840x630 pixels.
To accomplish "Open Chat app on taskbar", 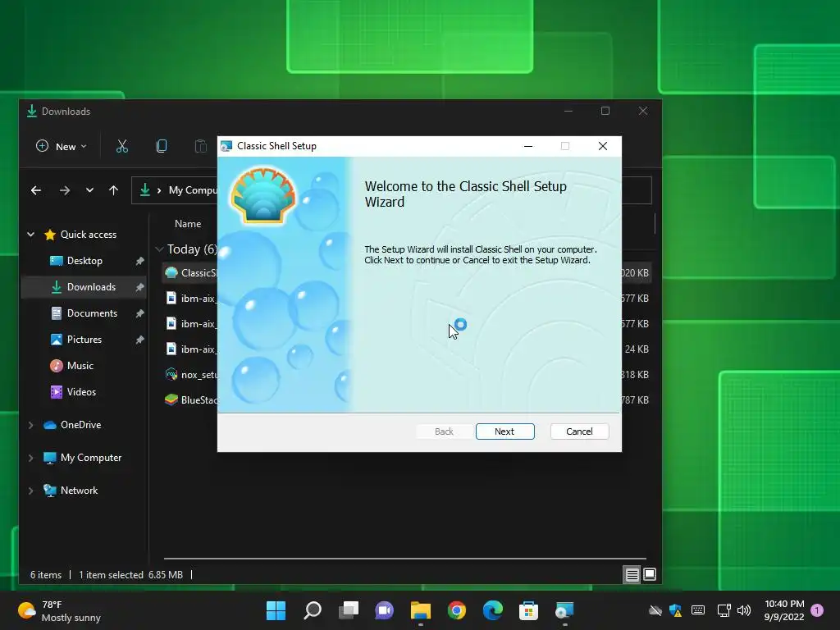I will coord(384,610).
